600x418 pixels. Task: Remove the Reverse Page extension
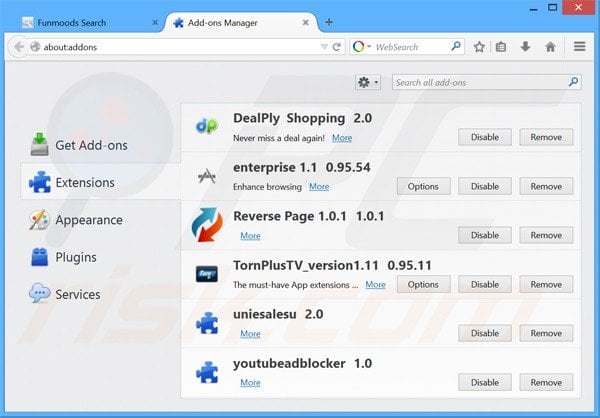click(x=546, y=235)
